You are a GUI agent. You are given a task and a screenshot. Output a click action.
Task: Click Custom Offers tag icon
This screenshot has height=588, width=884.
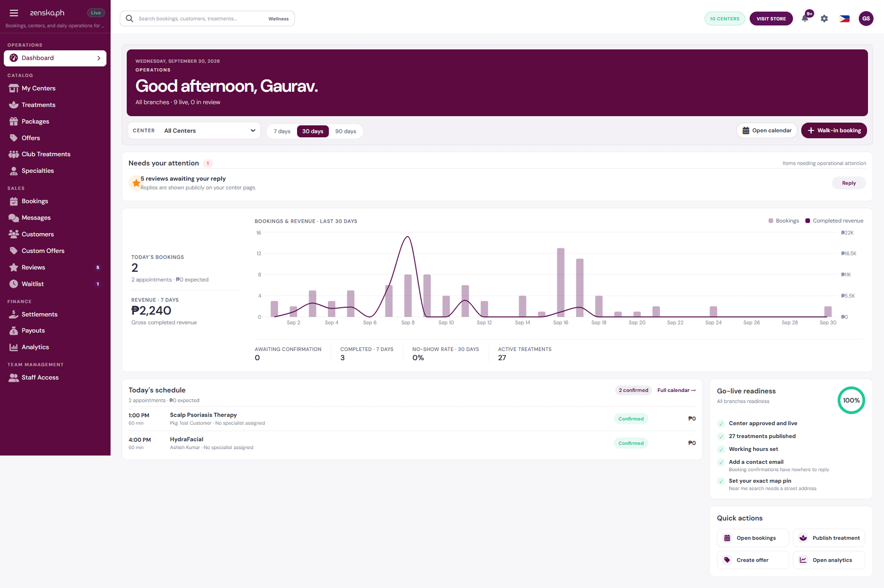tap(14, 250)
